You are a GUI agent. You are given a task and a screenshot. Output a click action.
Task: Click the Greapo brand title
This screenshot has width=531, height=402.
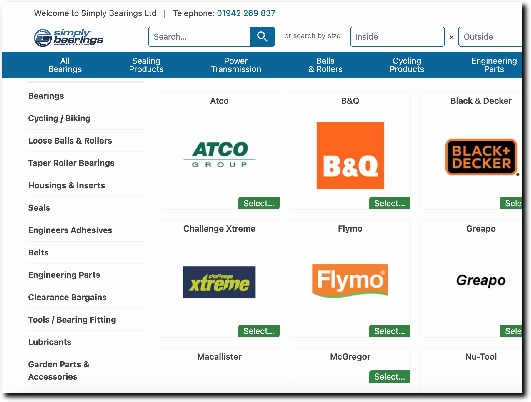[481, 229]
